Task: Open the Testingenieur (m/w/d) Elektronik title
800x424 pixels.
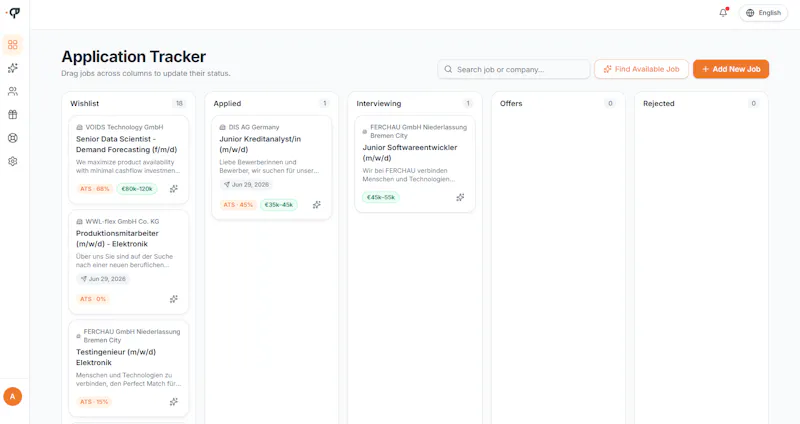Action: point(116,357)
